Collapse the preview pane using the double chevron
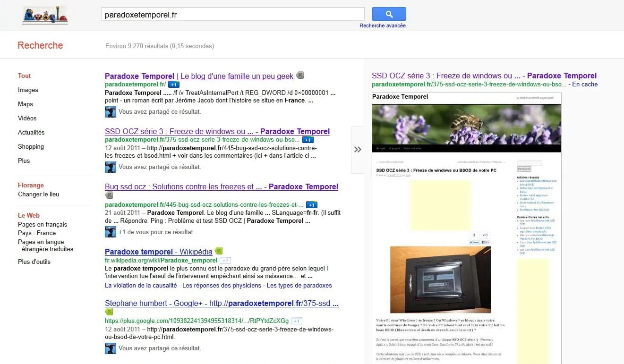The height and width of the screenshot is (364, 624). click(x=358, y=149)
